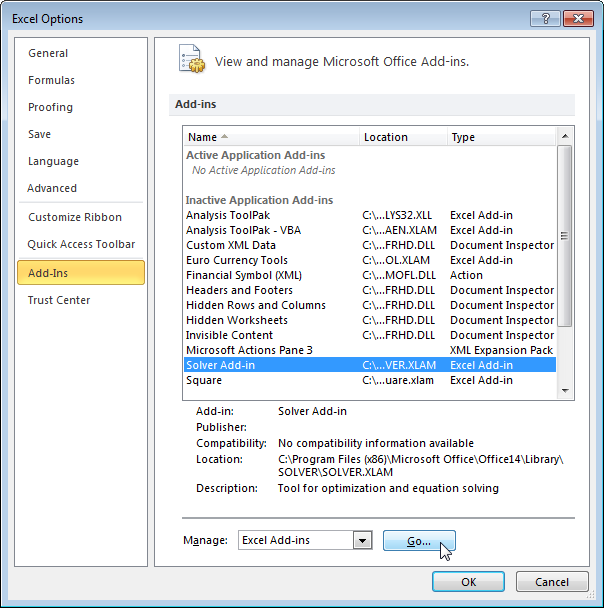
Task: Click the Cancel button
Action: point(552,582)
